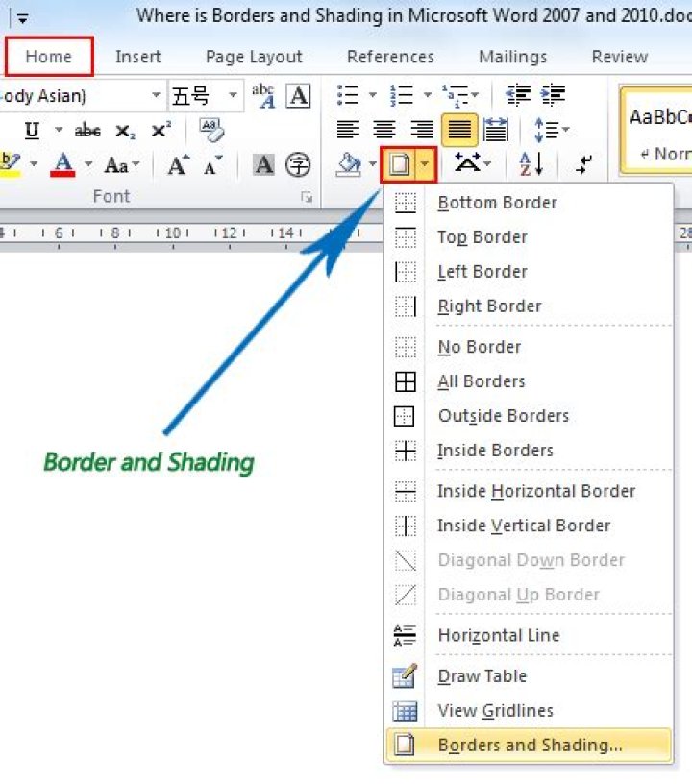Choose Right Border option
The image size is (692, 784).
pyautogui.click(x=529, y=306)
